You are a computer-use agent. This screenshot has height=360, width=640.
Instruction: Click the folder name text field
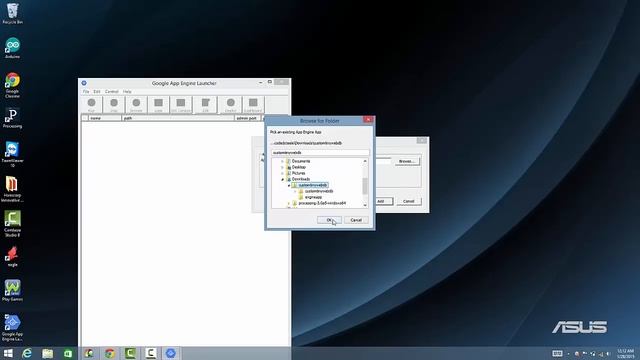tap(320, 152)
